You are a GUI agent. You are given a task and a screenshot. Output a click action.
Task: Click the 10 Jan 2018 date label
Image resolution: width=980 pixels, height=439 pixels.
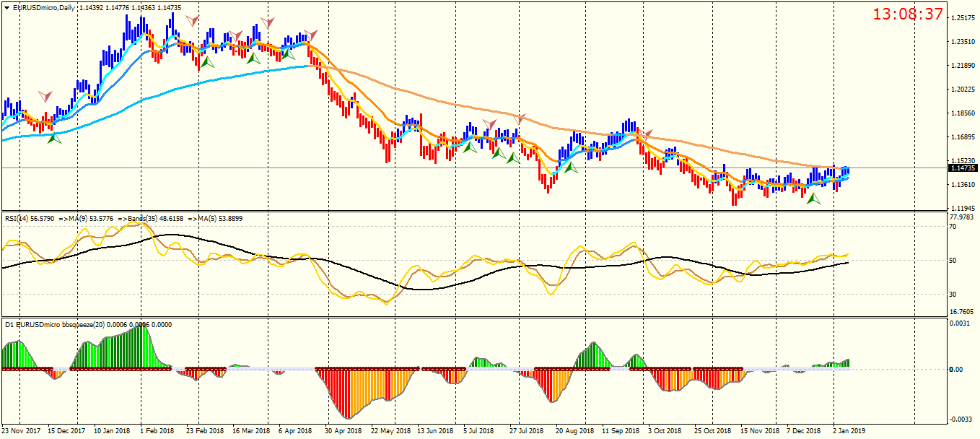(113, 431)
